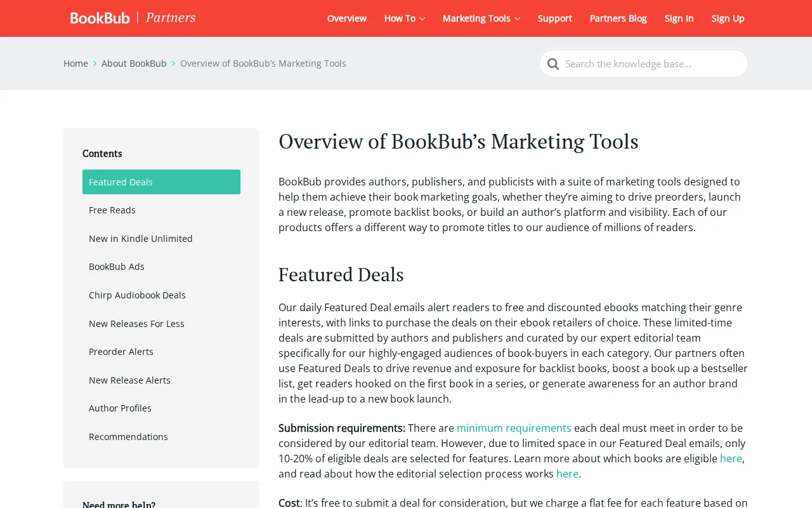Expand the How To dropdown menu

(x=405, y=18)
